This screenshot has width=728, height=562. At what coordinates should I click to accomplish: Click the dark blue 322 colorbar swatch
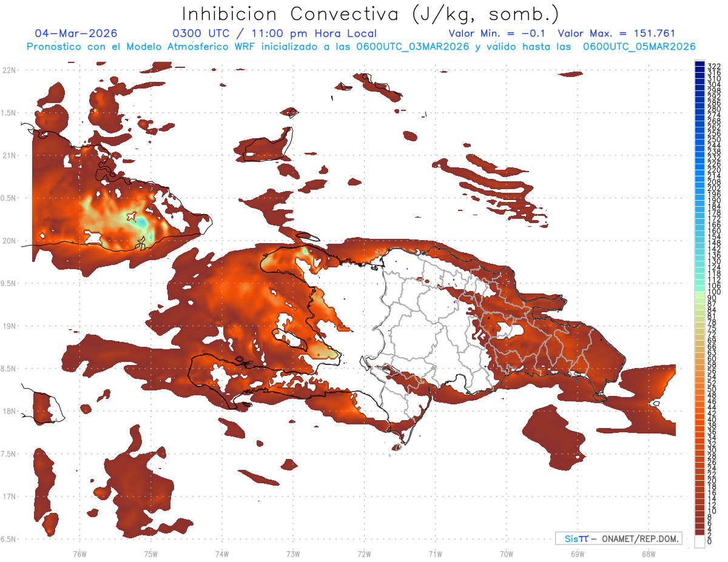pos(699,64)
